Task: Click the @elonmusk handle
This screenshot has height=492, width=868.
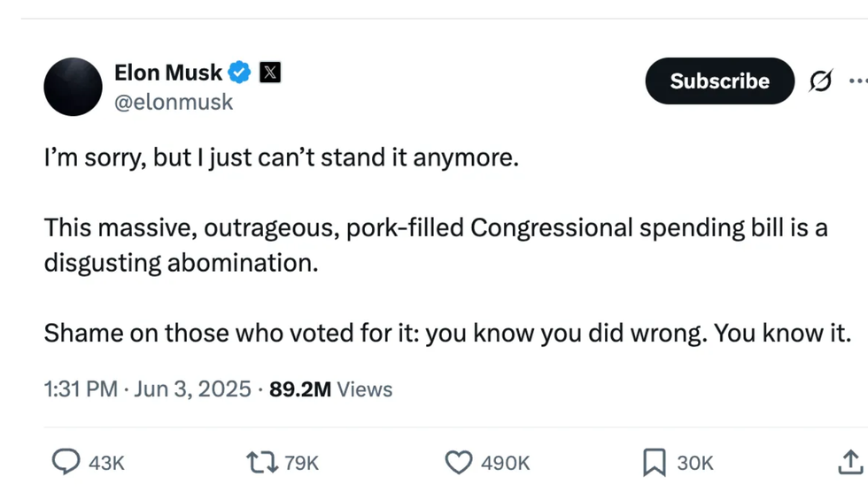Action: pyautogui.click(x=174, y=103)
